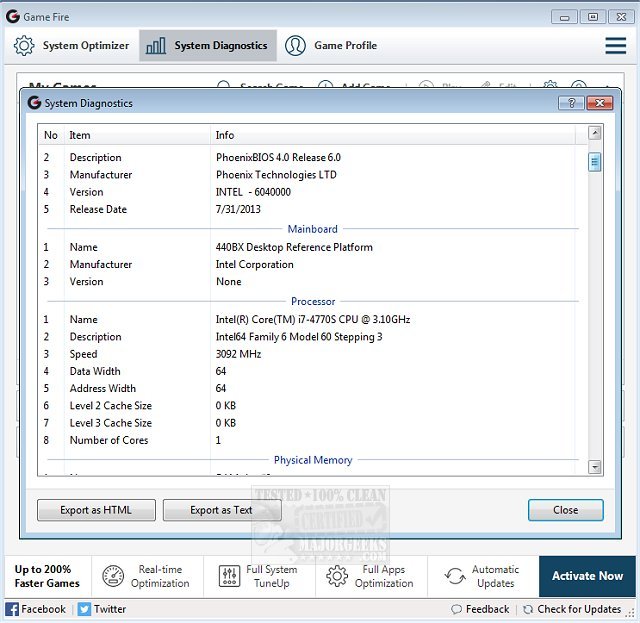Screen dimensions: 640x623
Task: Open the Facebook link
Action: (36, 609)
